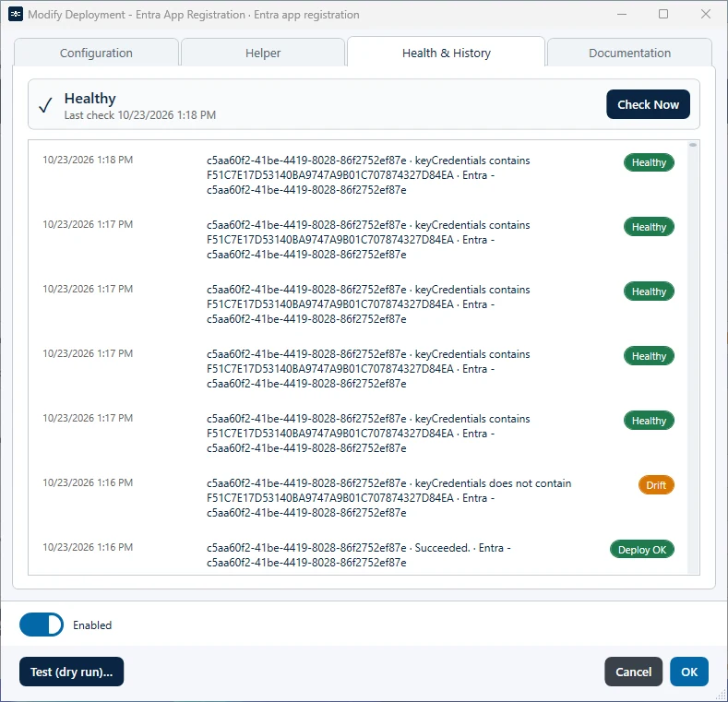This screenshot has width=728, height=702.
Task: Select the history entry timestamped 10/23/2026 1:18 PM
Action: click(358, 175)
